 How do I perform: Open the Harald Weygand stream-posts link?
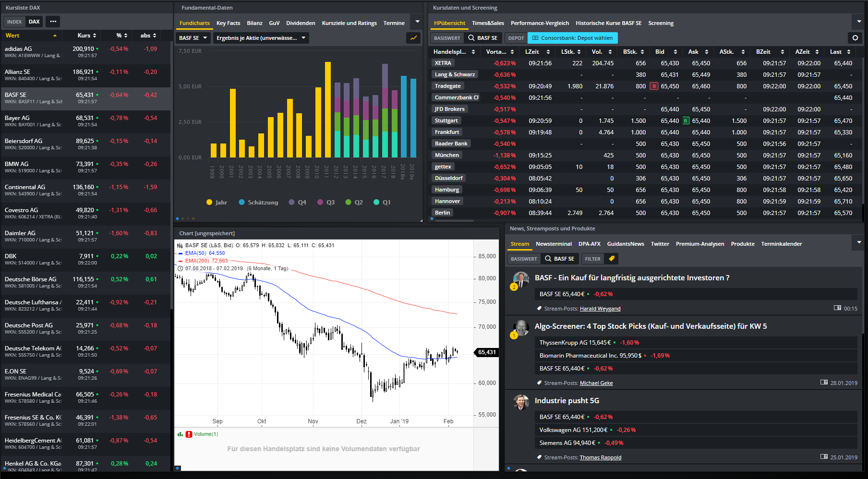pyautogui.click(x=600, y=309)
